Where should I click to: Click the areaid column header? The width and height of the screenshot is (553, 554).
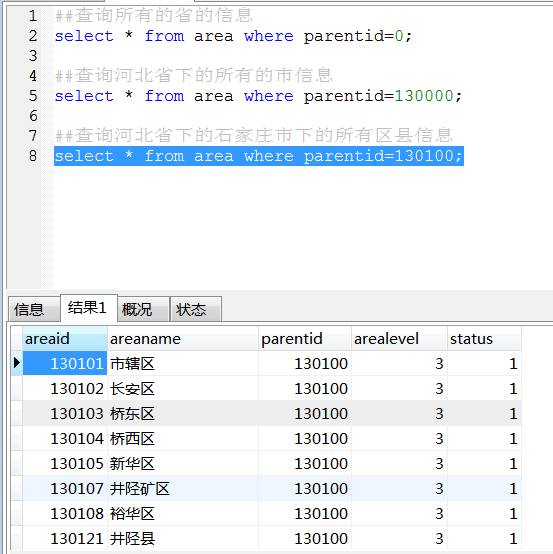(65, 339)
